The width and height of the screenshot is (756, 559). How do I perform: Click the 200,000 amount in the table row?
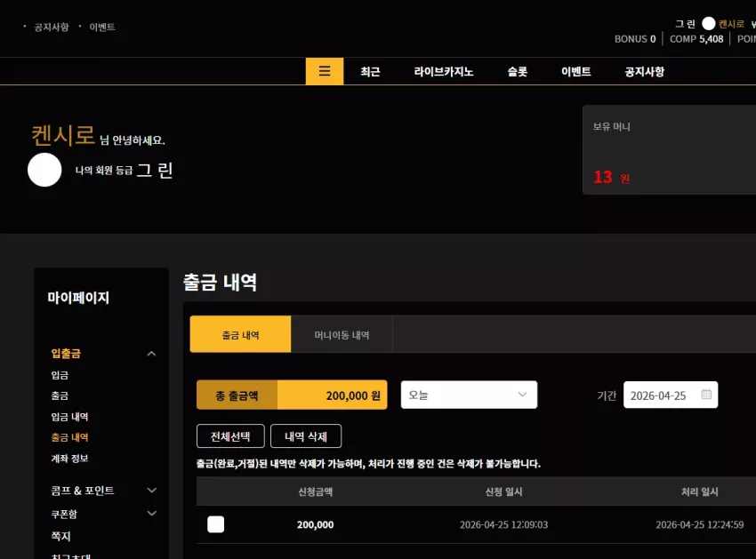[316, 524]
